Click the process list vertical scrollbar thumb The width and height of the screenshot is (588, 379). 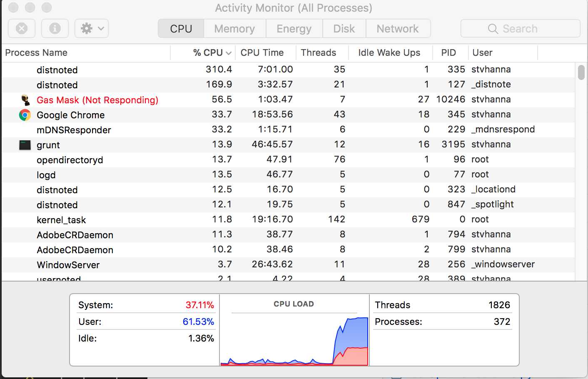(x=581, y=72)
